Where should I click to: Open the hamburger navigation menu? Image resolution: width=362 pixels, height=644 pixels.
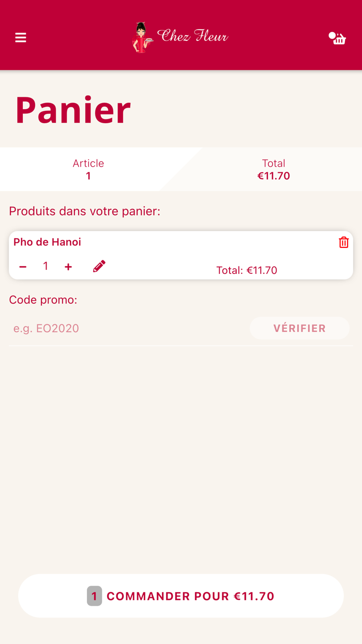click(20, 38)
